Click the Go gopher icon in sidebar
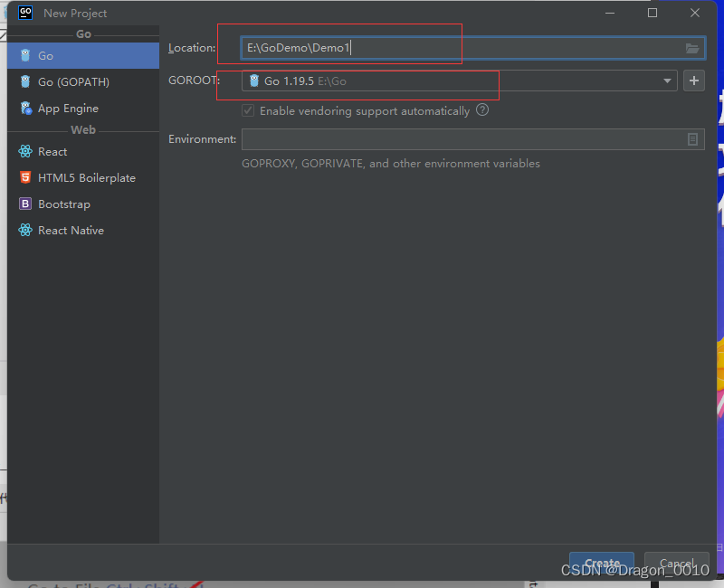The width and height of the screenshot is (724, 588). click(x=25, y=56)
